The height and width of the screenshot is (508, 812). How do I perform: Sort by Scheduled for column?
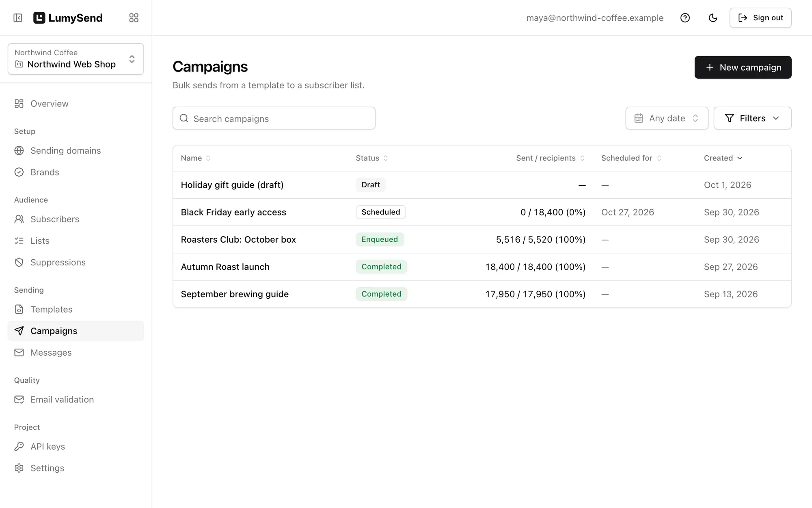pyautogui.click(x=631, y=158)
